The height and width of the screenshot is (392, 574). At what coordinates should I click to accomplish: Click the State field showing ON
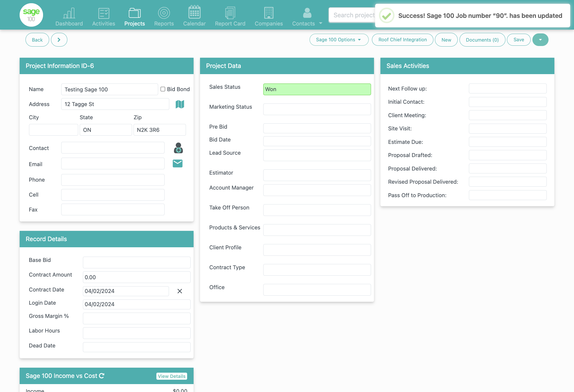106,130
